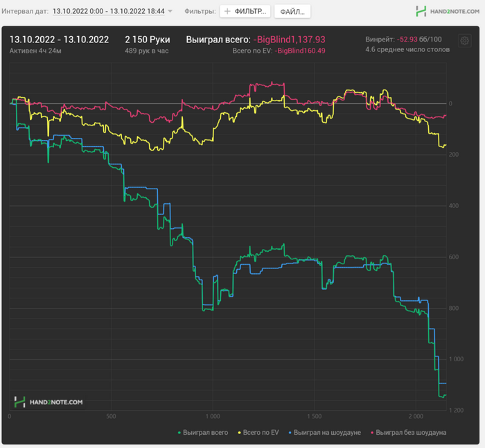Toggle the Выиграл на шоудауне legend series
Screen dimensions: 485x448
tap(324, 433)
